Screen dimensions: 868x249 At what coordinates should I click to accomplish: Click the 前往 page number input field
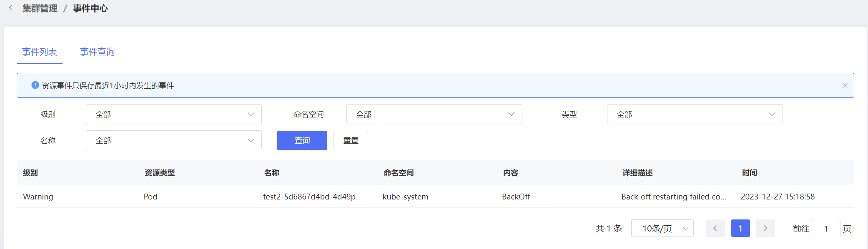coord(825,229)
